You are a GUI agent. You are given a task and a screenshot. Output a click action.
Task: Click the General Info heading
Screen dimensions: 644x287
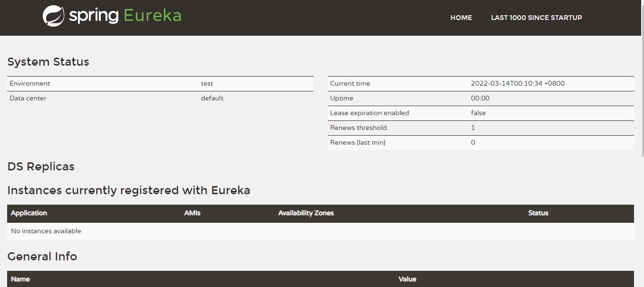(42, 257)
